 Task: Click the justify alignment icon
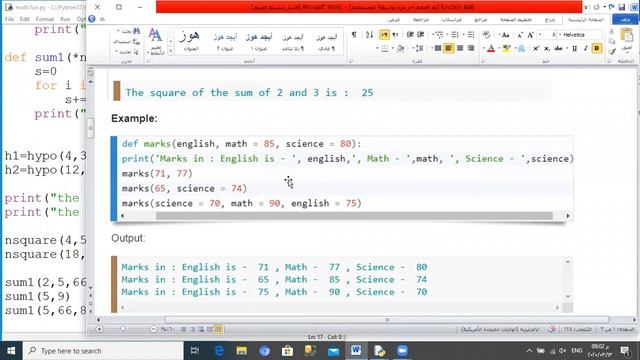[438, 48]
